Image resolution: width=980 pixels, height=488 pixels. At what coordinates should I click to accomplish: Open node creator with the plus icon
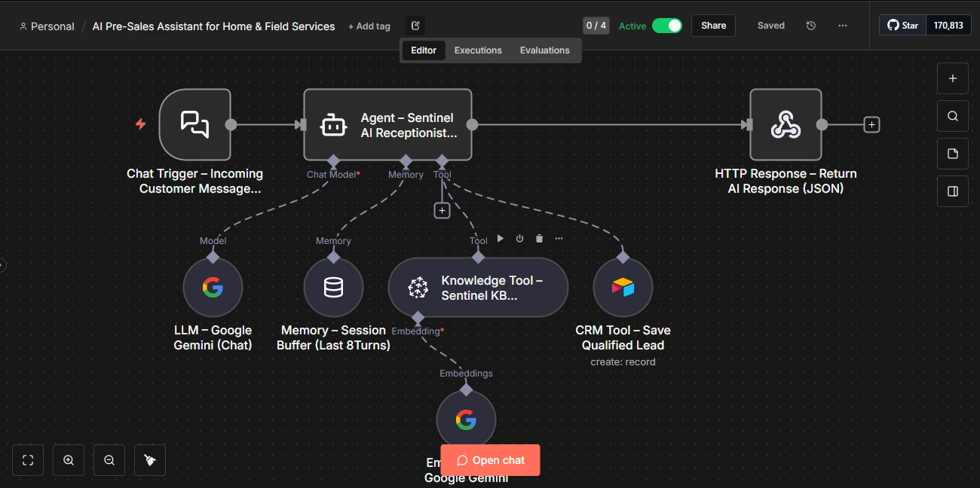[952, 78]
